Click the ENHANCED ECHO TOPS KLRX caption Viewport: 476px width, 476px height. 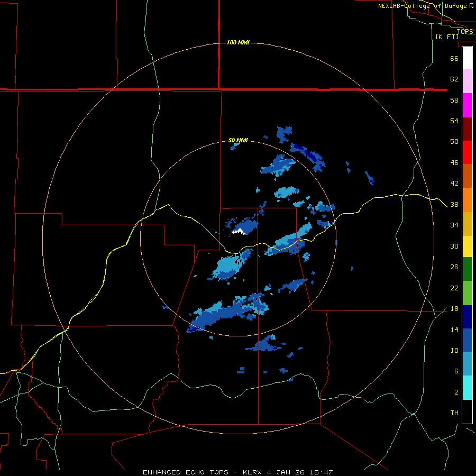tap(237, 472)
